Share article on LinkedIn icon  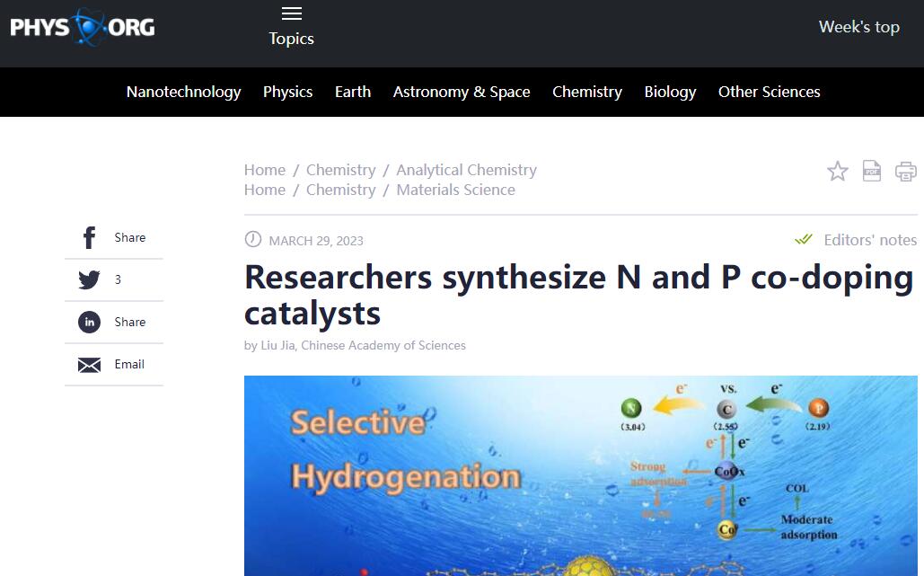point(89,323)
